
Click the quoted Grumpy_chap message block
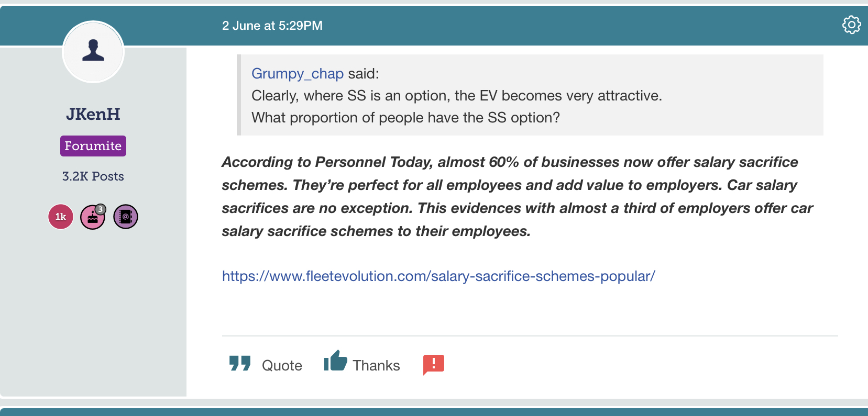click(530, 95)
